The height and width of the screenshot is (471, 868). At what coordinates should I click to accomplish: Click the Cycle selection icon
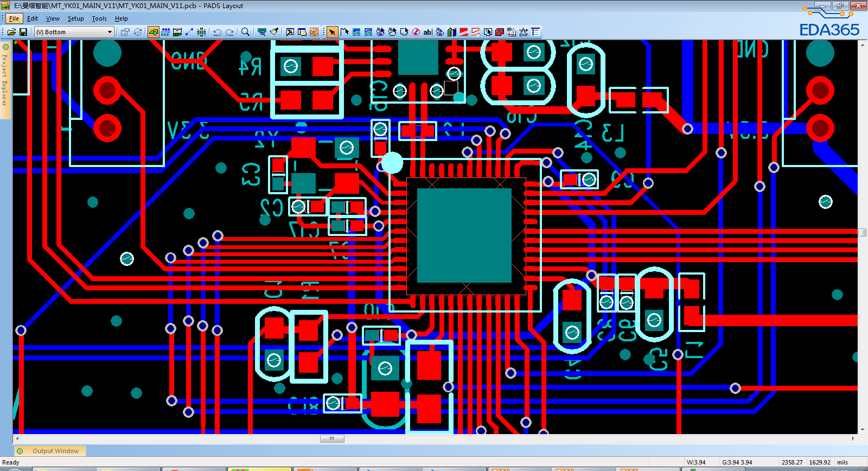(138, 32)
